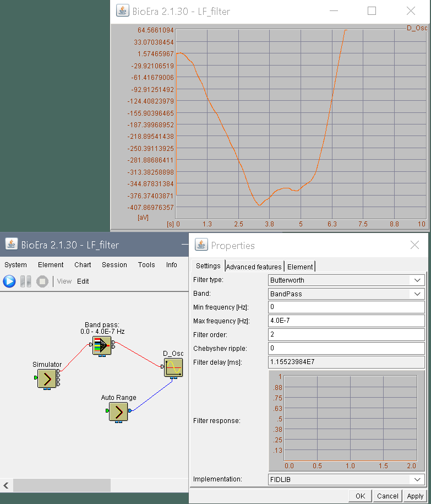Image resolution: width=431 pixels, height=504 pixels.
Task: Click the Filter order field
Action: click(x=346, y=334)
